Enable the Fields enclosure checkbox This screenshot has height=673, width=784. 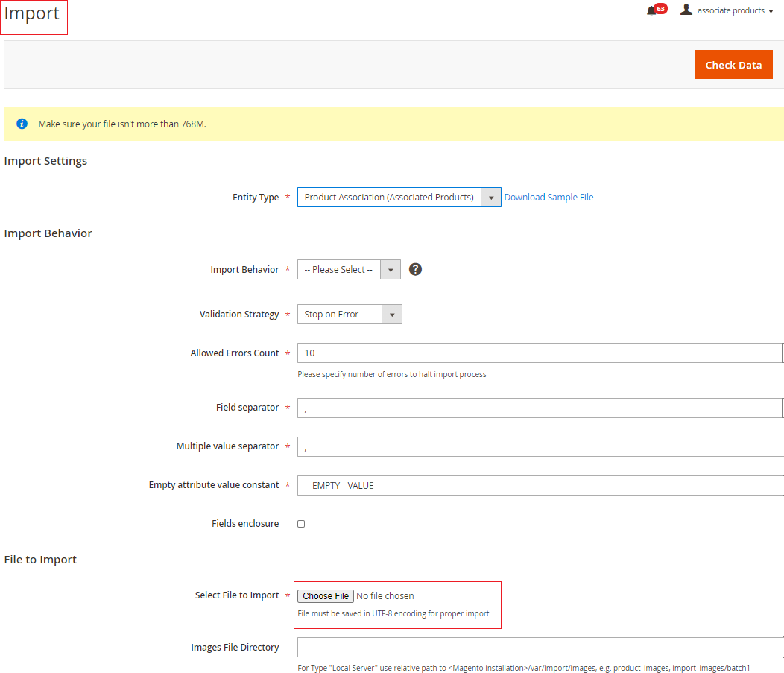[x=301, y=524]
